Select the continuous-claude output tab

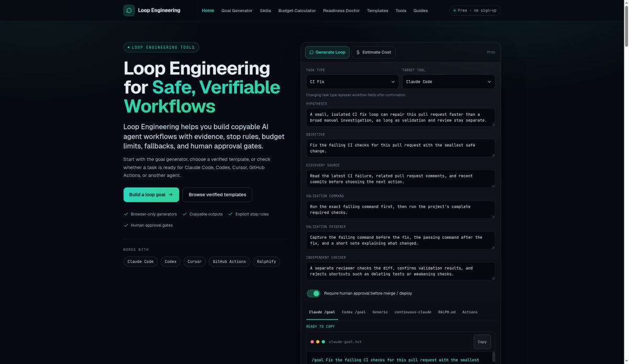pos(413,312)
